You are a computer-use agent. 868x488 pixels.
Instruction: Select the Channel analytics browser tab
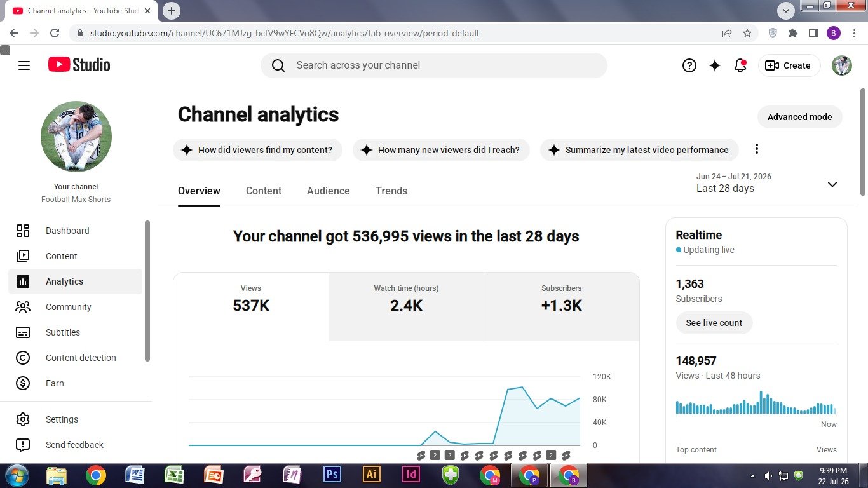[x=80, y=11]
